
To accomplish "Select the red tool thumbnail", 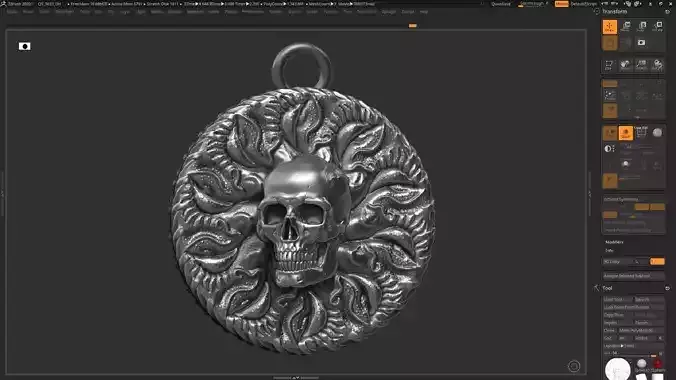I will coord(657,365).
